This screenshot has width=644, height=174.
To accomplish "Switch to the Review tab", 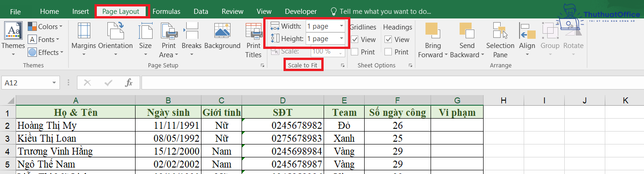I will point(232,12).
